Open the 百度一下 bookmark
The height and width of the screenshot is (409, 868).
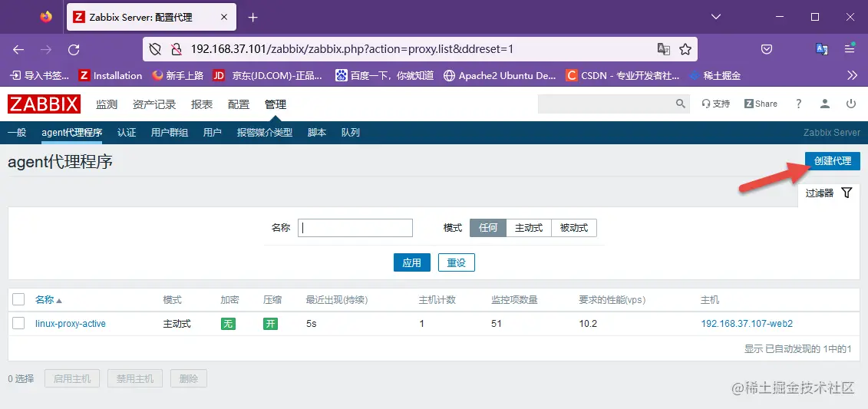(x=384, y=75)
